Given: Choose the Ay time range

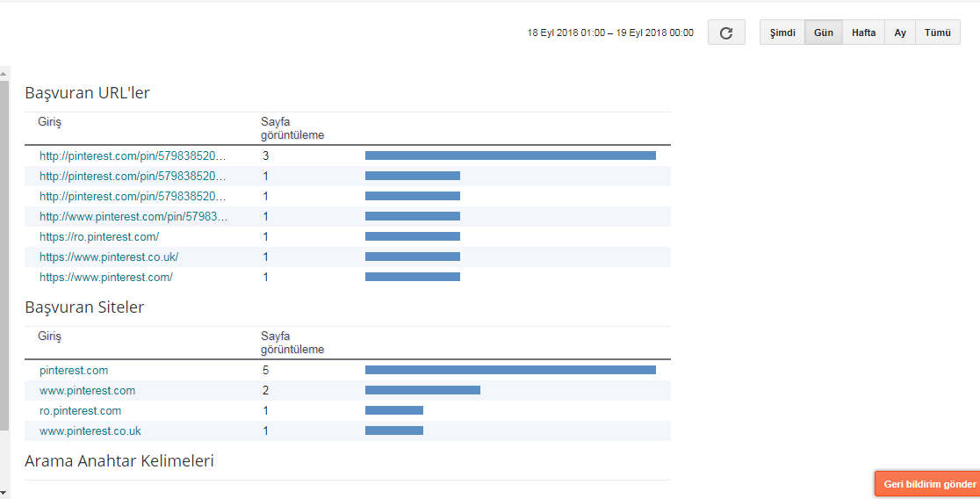Looking at the screenshot, I should [x=900, y=33].
